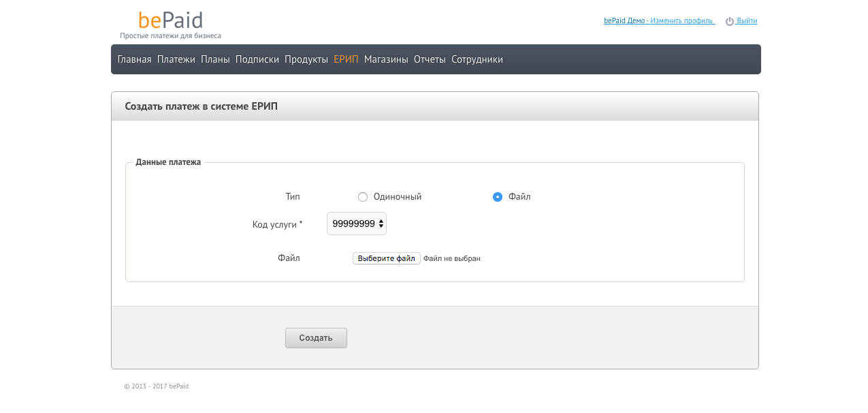Viewport: 868px width, 413px height.
Task: Navigate to Подписки
Action: (x=257, y=59)
